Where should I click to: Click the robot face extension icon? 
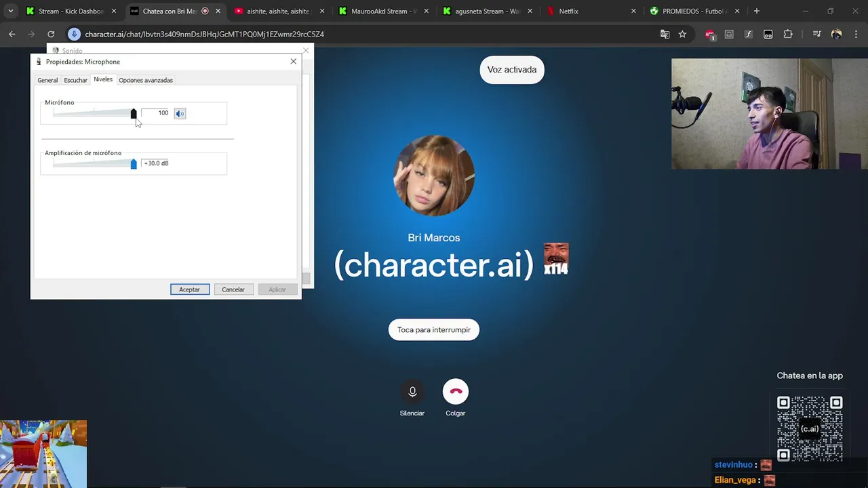[x=768, y=34]
